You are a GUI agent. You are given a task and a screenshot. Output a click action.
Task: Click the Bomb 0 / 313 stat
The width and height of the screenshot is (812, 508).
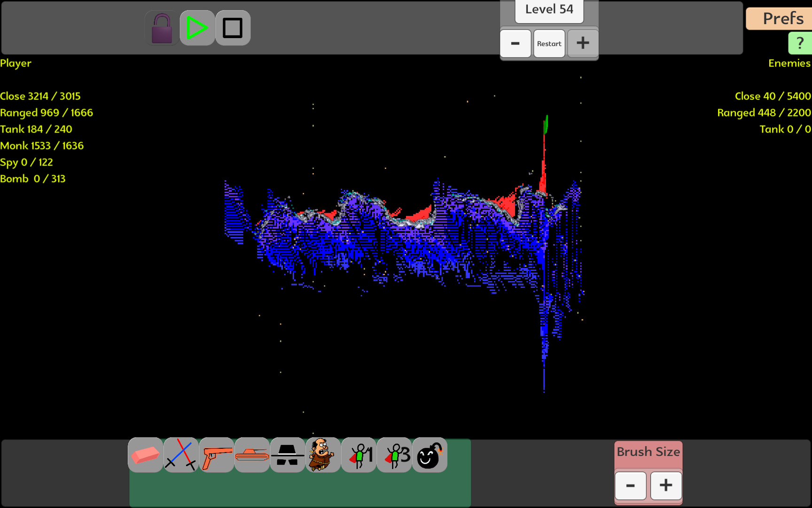[33, 179]
